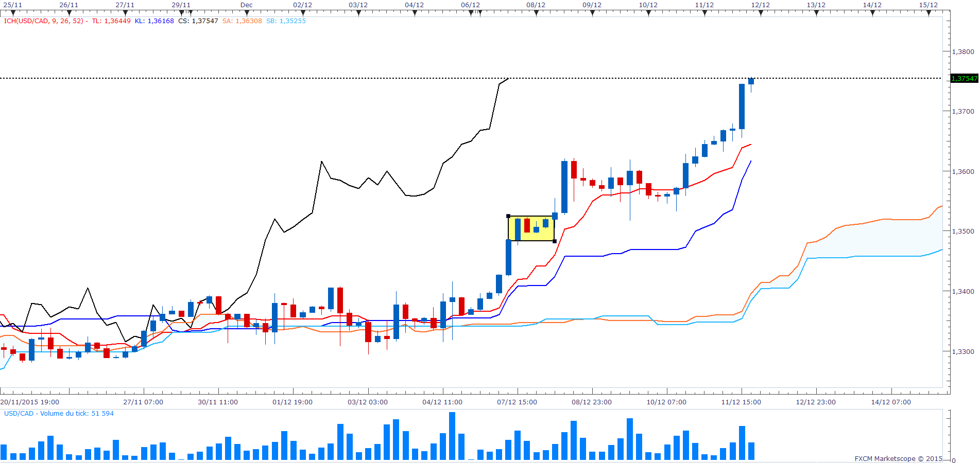The width and height of the screenshot is (980, 463).
Task: Click the 06/12 date marker
Action: click(x=471, y=5)
